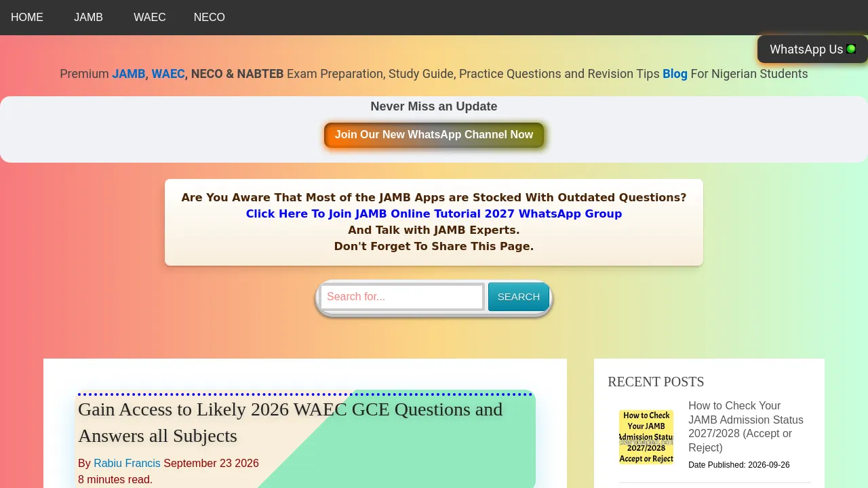Click the '8 minutes read.' text
The height and width of the screenshot is (488, 868).
click(x=115, y=480)
